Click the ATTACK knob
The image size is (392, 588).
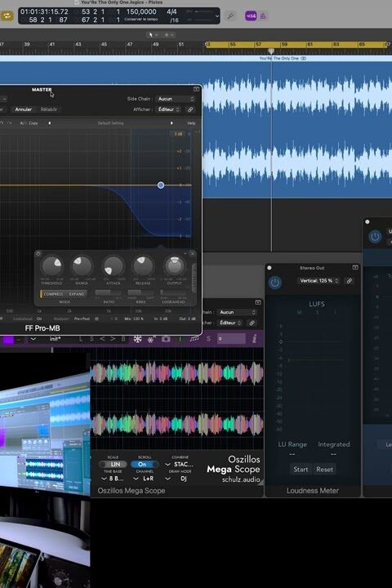tap(113, 266)
